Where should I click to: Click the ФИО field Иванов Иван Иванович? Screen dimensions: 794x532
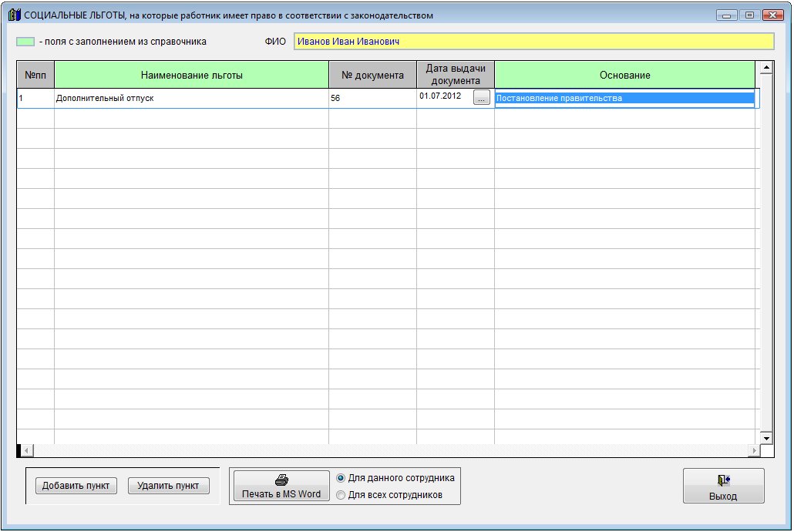(533, 42)
